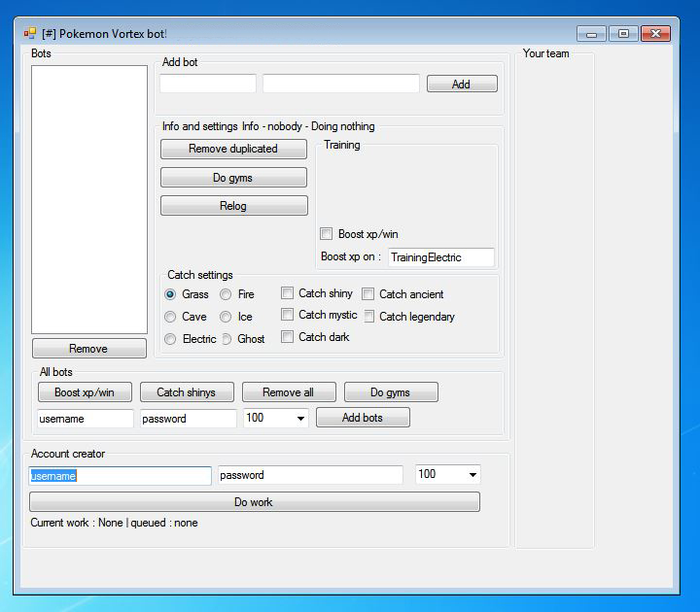Click the Do work button

[255, 502]
